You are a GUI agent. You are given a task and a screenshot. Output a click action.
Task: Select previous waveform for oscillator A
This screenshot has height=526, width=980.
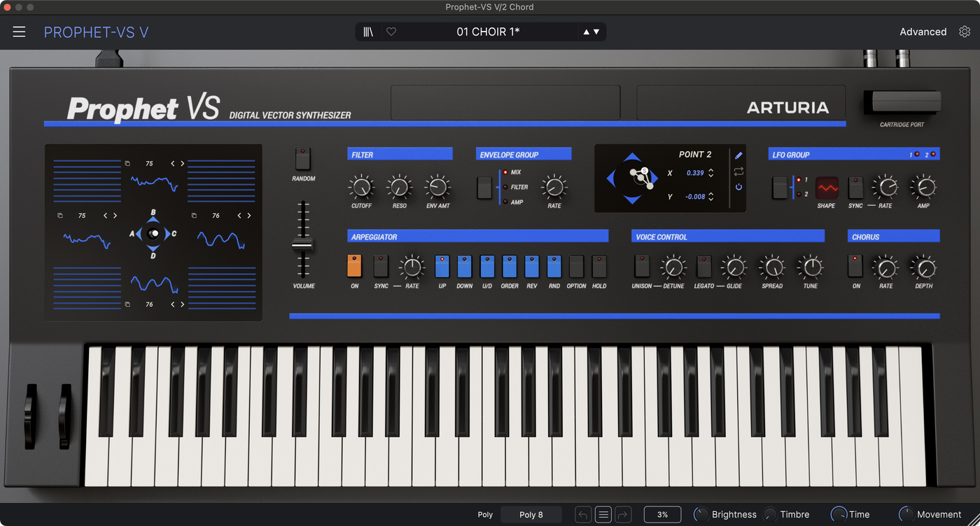(x=106, y=216)
